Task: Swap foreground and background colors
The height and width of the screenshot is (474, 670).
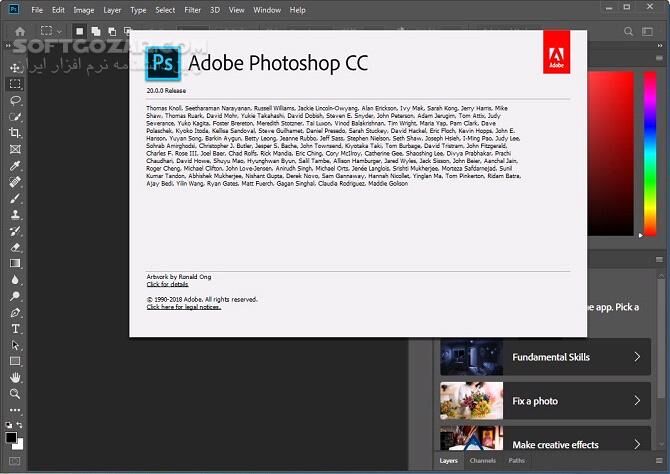Action: [x=19, y=425]
